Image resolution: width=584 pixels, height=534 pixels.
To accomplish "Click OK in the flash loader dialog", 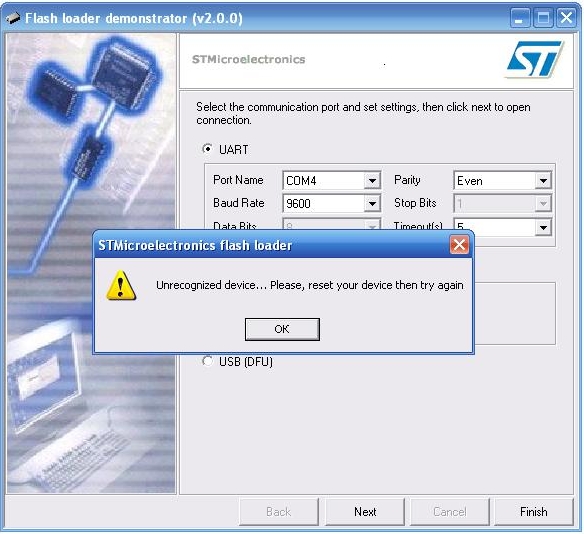I will point(282,329).
